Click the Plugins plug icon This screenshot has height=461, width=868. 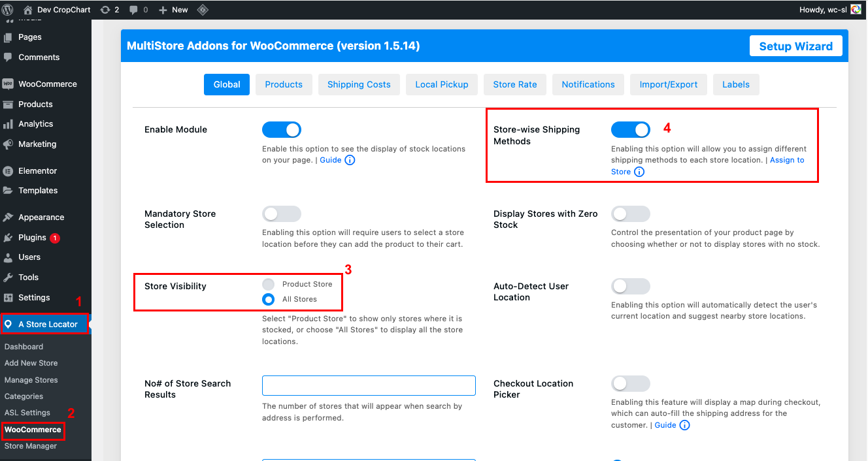(8, 238)
